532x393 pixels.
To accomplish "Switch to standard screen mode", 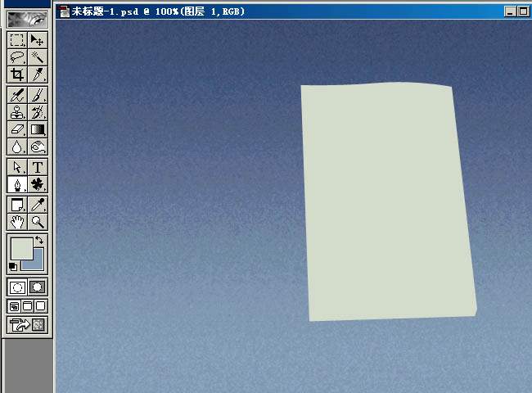I will tap(14, 306).
